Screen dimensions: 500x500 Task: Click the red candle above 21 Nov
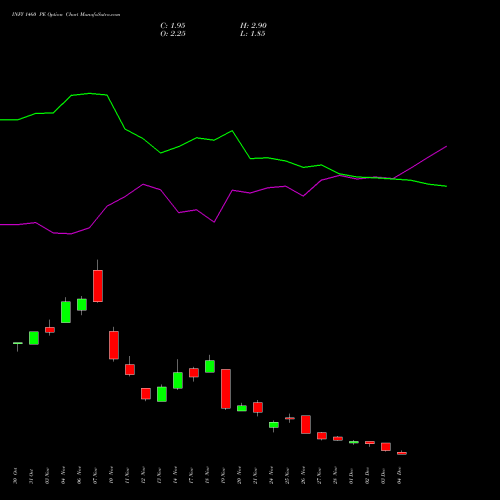(258, 407)
